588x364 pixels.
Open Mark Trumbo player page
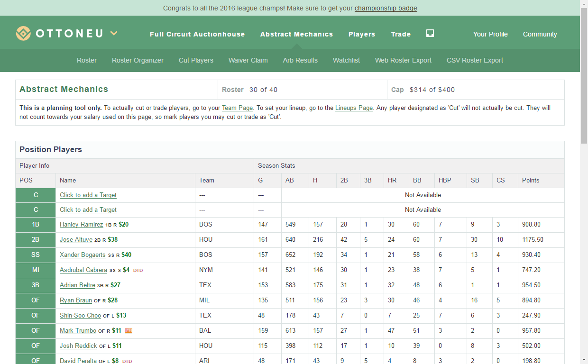coord(78,331)
